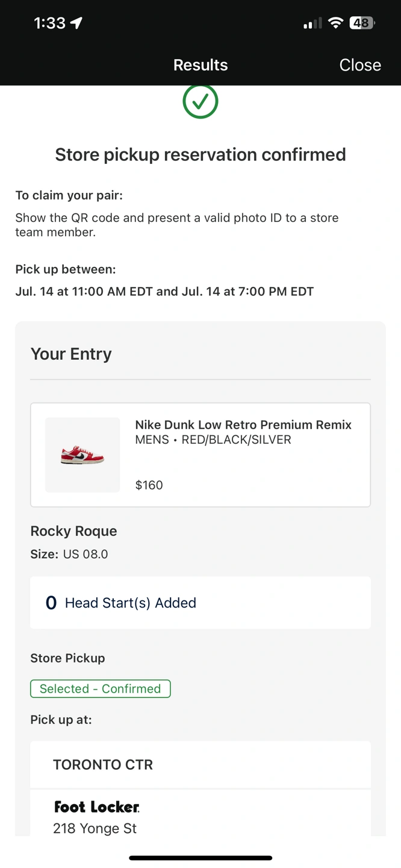Tap the $160 price label
This screenshot has height=868, width=401.
pos(149,485)
